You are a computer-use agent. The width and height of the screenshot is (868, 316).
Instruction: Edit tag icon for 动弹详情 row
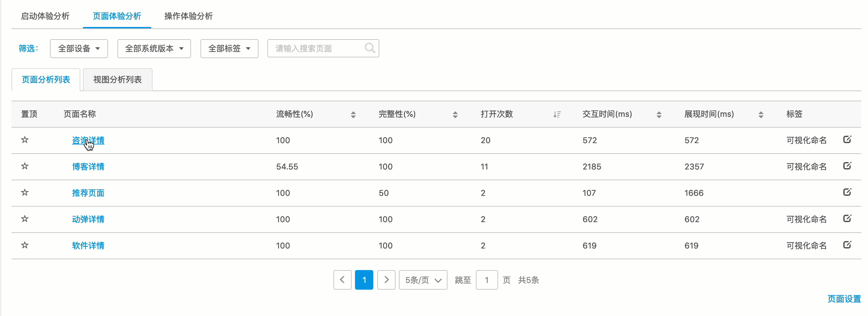pyautogui.click(x=847, y=218)
